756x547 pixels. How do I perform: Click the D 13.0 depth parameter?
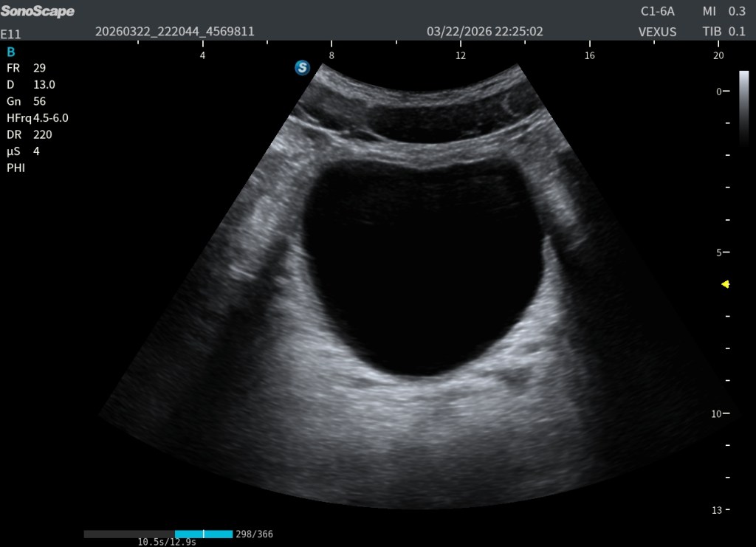click(x=31, y=84)
